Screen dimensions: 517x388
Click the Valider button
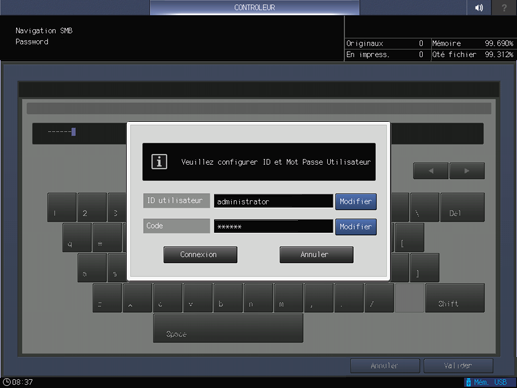point(458,366)
